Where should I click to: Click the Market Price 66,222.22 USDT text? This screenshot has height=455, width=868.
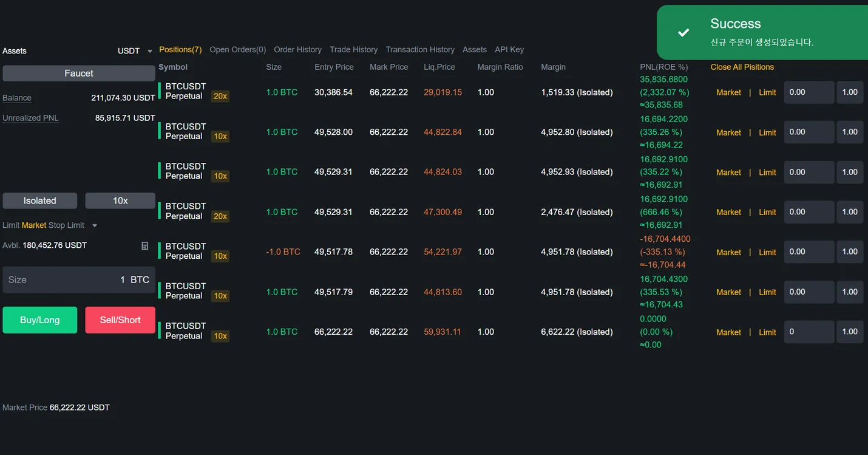[x=56, y=408]
